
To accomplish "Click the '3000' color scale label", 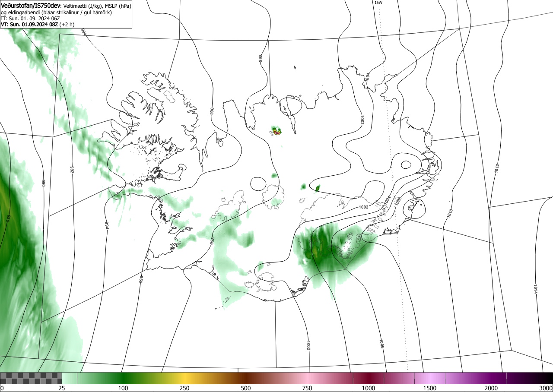I will [x=546, y=388].
